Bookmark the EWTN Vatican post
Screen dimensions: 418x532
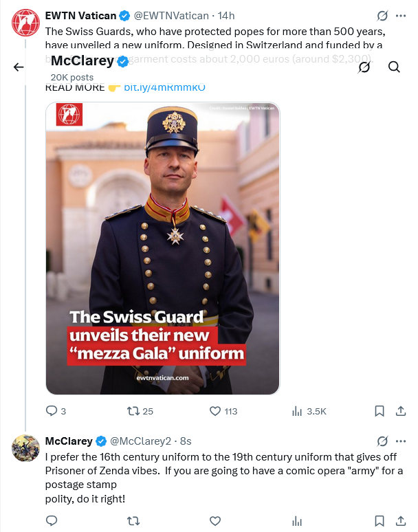pyautogui.click(x=379, y=411)
